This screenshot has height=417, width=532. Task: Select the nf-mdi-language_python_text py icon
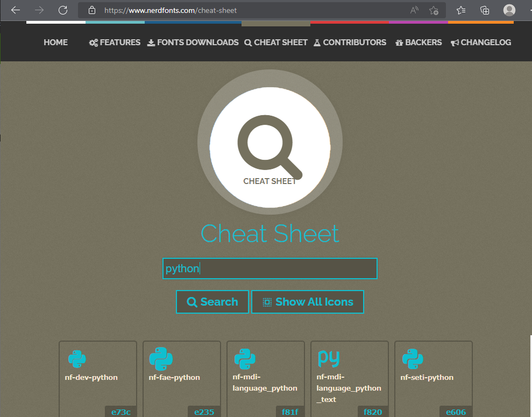tap(329, 359)
